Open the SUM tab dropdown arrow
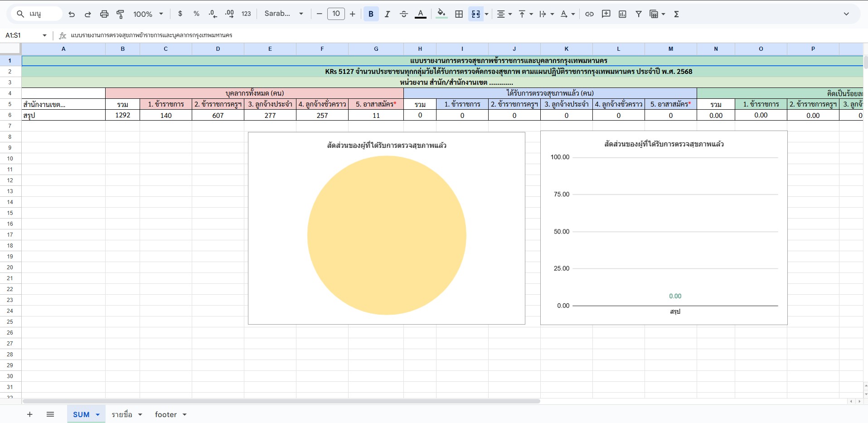868x423 pixels. 97,414
